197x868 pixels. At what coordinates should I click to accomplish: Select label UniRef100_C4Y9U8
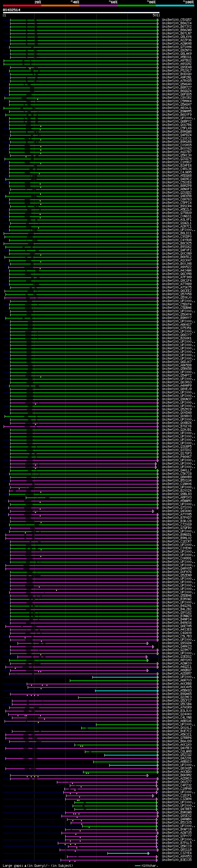click(176, 240)
